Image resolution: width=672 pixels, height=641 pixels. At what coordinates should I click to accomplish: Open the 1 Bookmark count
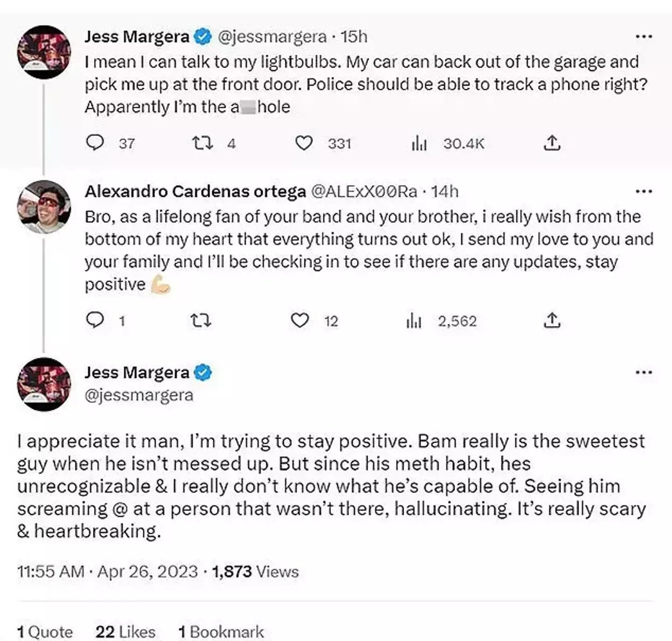pyautogui.click(x=221, y=632)
